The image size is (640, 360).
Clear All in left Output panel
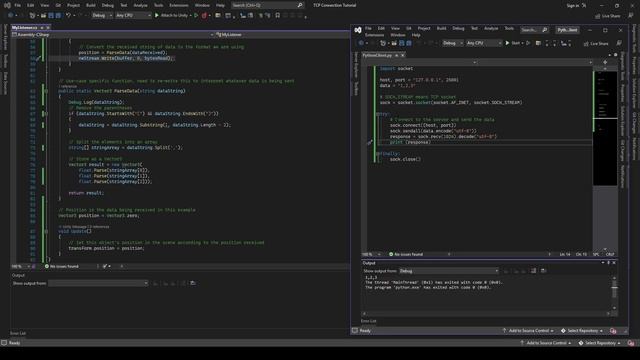click(x=183, y=283)
